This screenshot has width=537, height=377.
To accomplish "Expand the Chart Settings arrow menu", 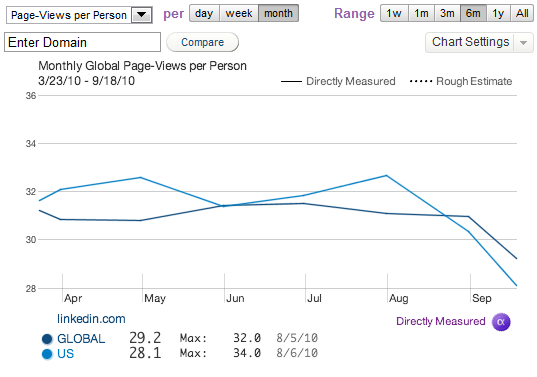I will 523,43.
